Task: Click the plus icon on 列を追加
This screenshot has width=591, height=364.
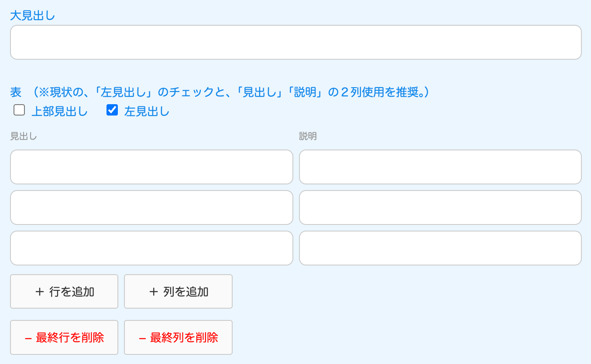Action: [x=153, y=292]
